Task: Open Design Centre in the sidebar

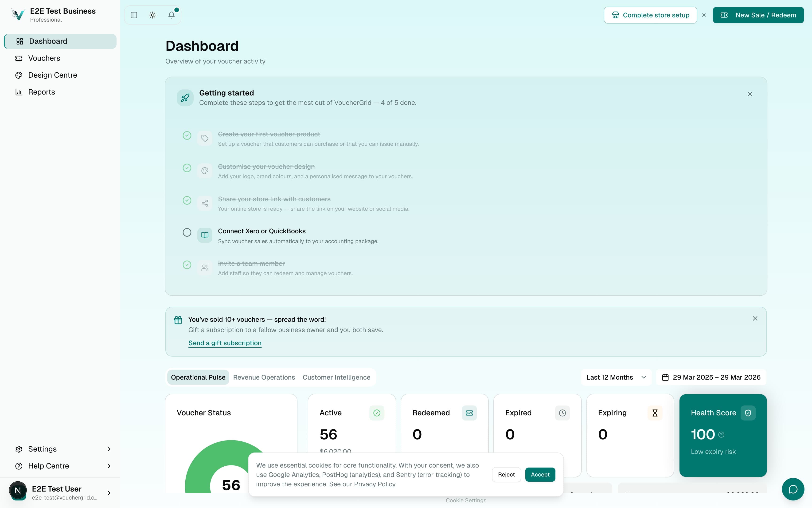Action: [x=60, y=75]
